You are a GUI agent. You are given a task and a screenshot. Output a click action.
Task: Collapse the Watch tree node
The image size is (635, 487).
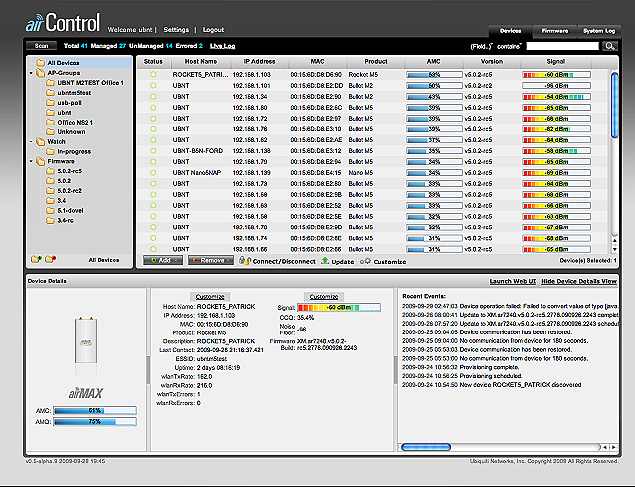(31, 142)
